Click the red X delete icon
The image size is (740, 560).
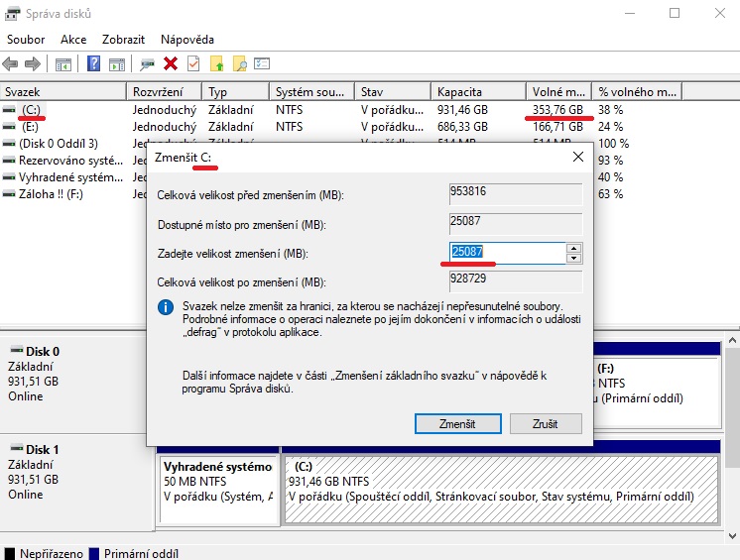click(x=171, y=63)
